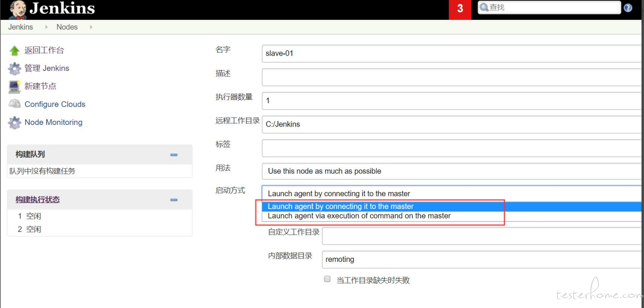Toggle 当工作目录缺失时失败 checkbox
Image resolution: width=644 pixels, height=308 pixels.
point(327,279)
